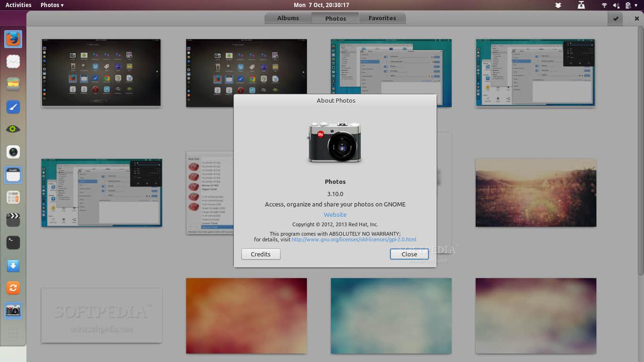
Task: Click the Photos camera icon in dock
Action: (x=13, y=311)
